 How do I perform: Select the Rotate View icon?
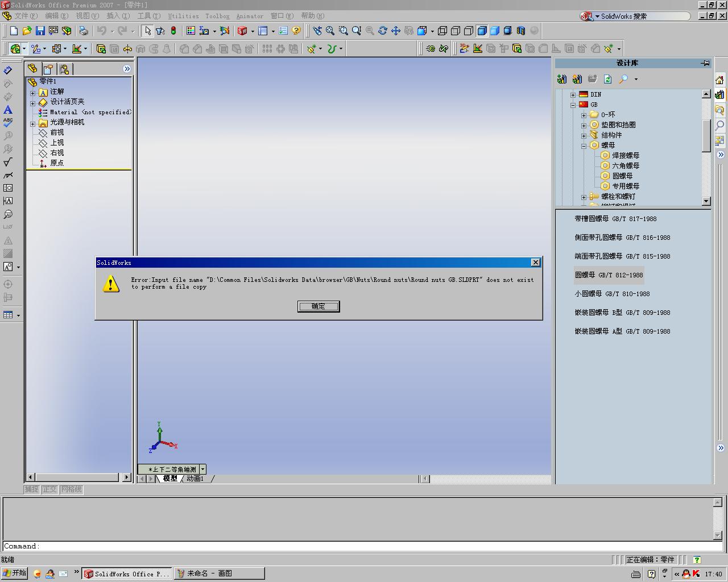382,31
